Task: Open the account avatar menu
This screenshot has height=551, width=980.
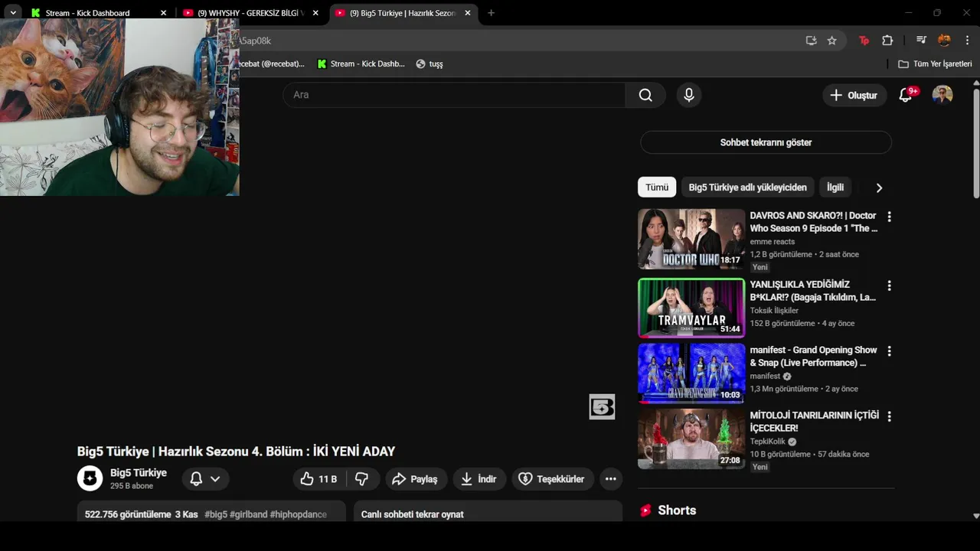Action: tap(942, 95)
